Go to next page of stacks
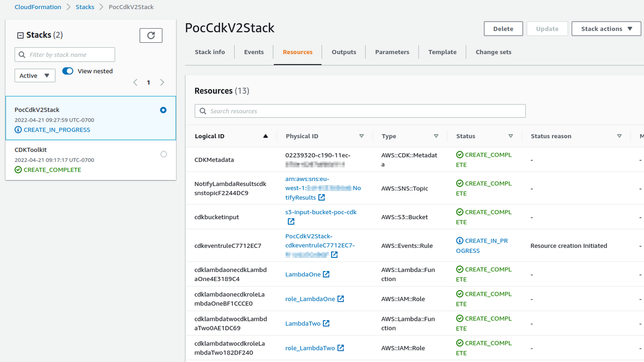Image resolution: width=644 pixels, height=362 pixels. tap(162, 82)
